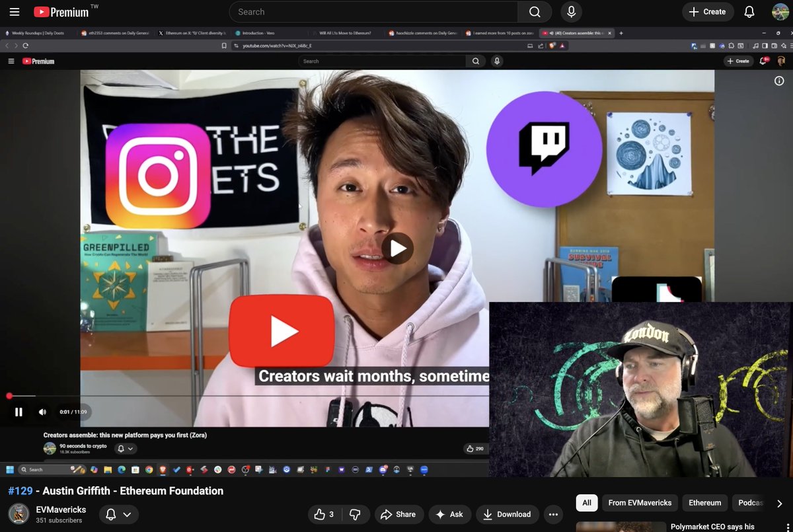Click the Download button below the video
The width and height of the screenshot is (793, 532).
tap(507, 514)
